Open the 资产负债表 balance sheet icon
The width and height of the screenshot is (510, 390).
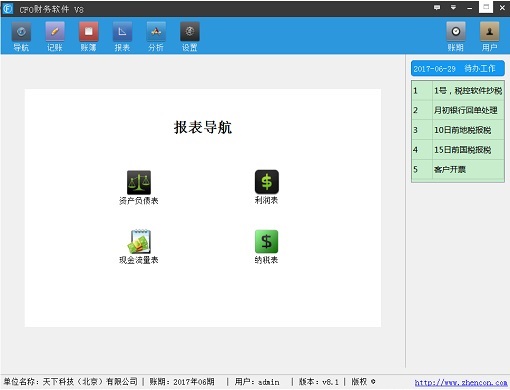(x=139, y=187)
